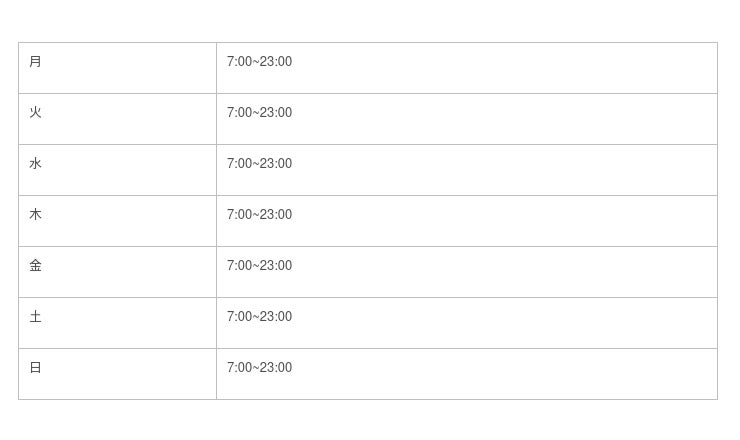
Task: Click the 火 (Tuesday) day label
Action: pyautogui.click(x=36, y=113)
